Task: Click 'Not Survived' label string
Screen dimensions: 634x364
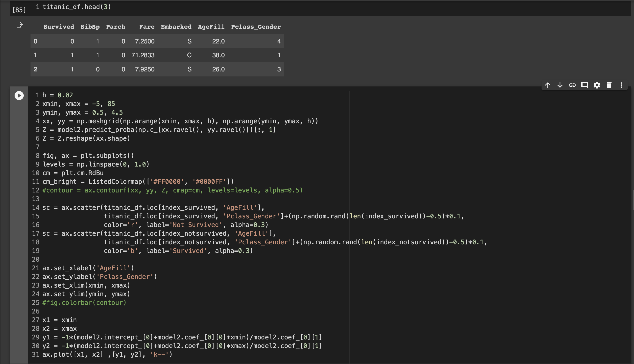Action: (x=196, y=225)
